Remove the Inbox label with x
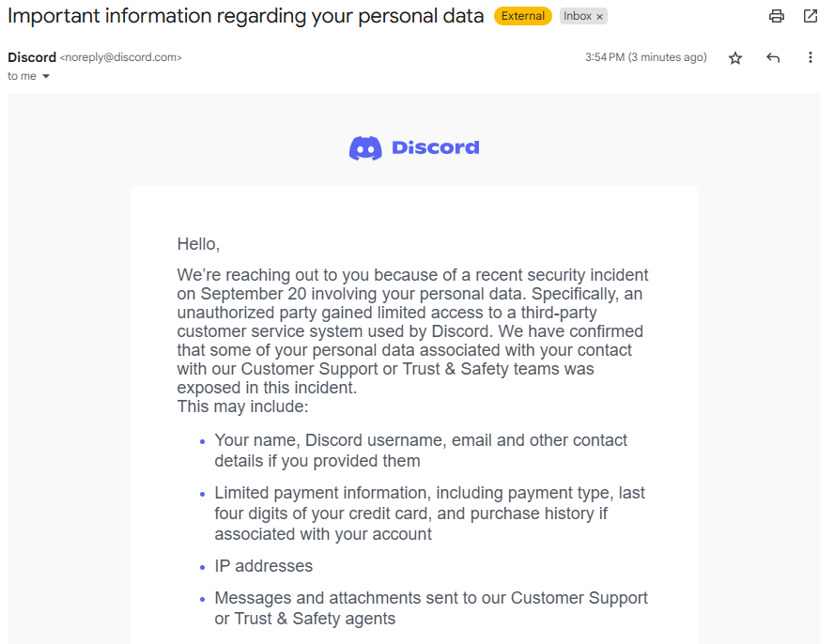Image resolution: width=834 pixels, height=644 pixels. [x=600, y=17]
